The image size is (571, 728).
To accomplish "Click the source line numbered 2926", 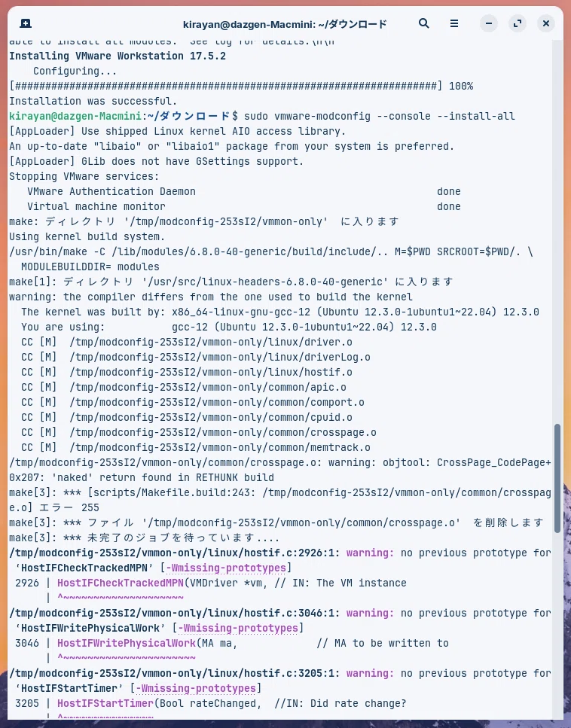I will click(211, 583).
